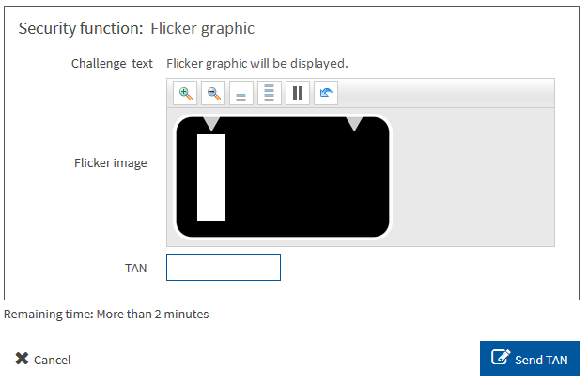The width and height of the screenshot is (588, 384).
Task: Click the Flicker image label
Action: [110, 163]
